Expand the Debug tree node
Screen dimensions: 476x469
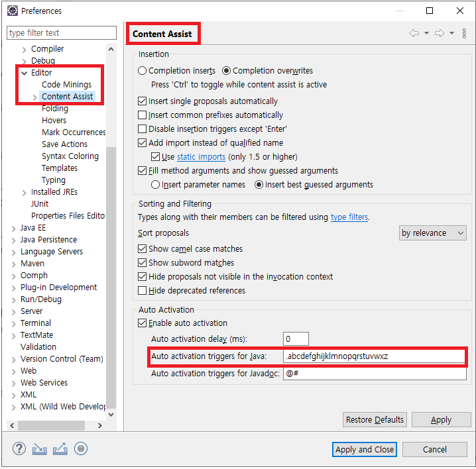coord(25,62)
